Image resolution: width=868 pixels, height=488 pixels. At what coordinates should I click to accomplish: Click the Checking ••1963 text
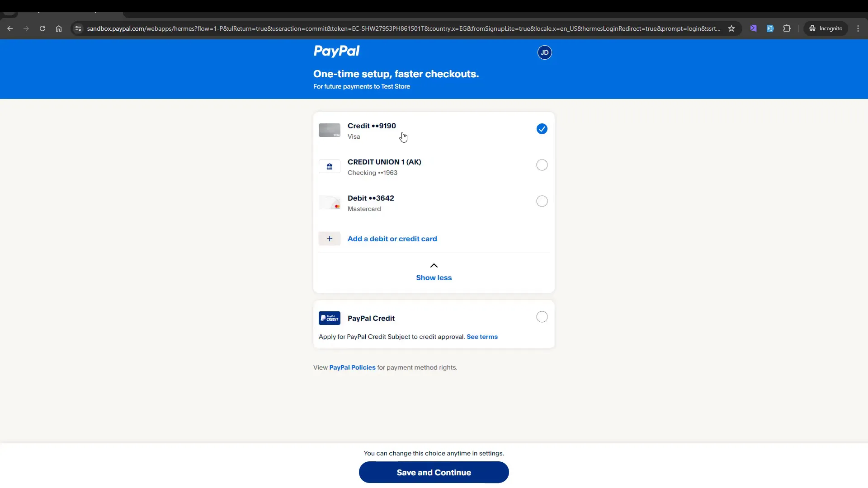pyautogui.click(x=373, y=173)
